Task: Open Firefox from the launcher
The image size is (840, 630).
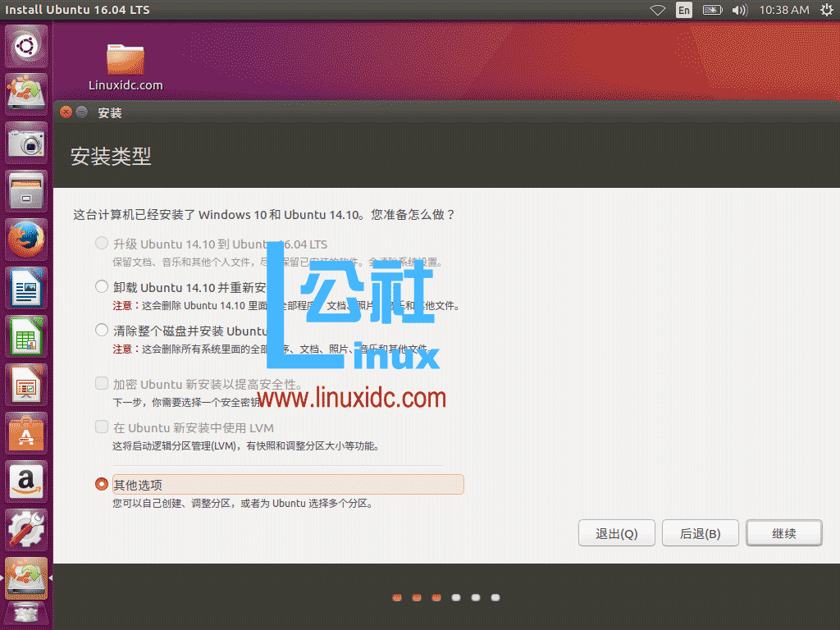Action: 25,240
